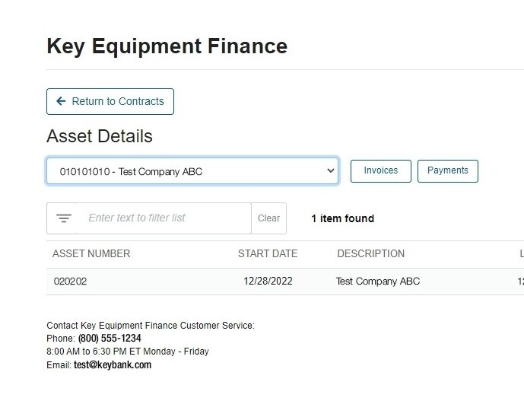Click the '1 item found' result count
Screen dimensions: 524x420
(x=342, y=218)
